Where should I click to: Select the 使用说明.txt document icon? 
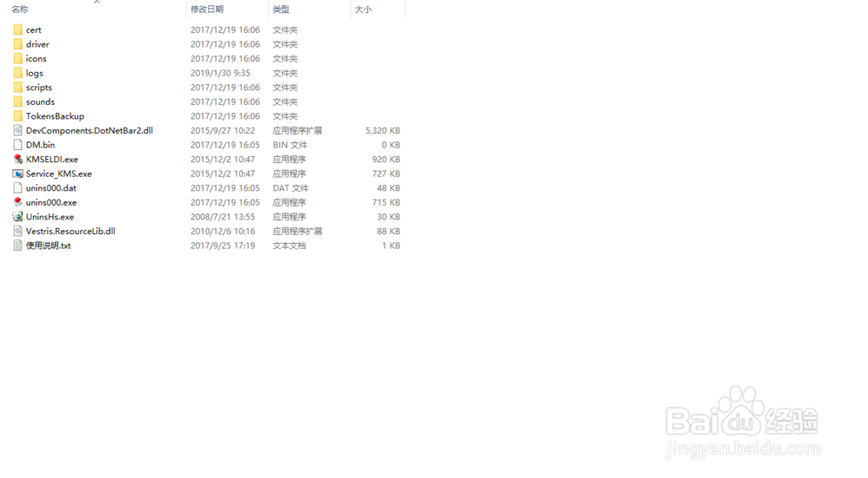(x=17, y=246)
